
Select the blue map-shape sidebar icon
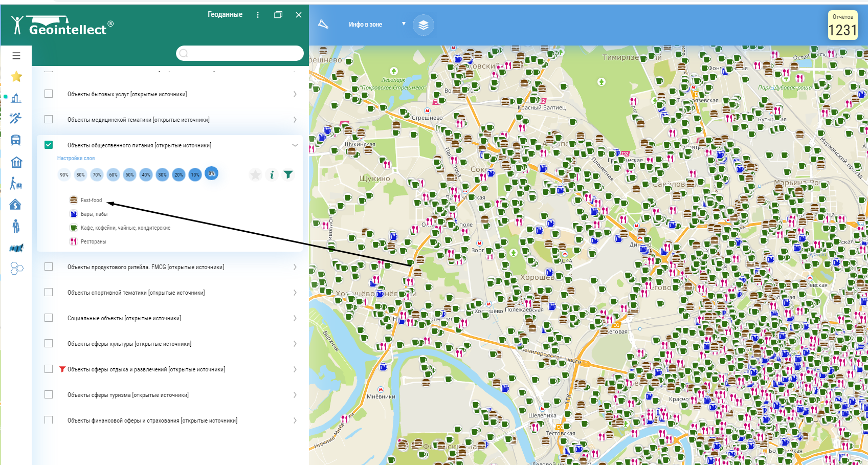16,248
